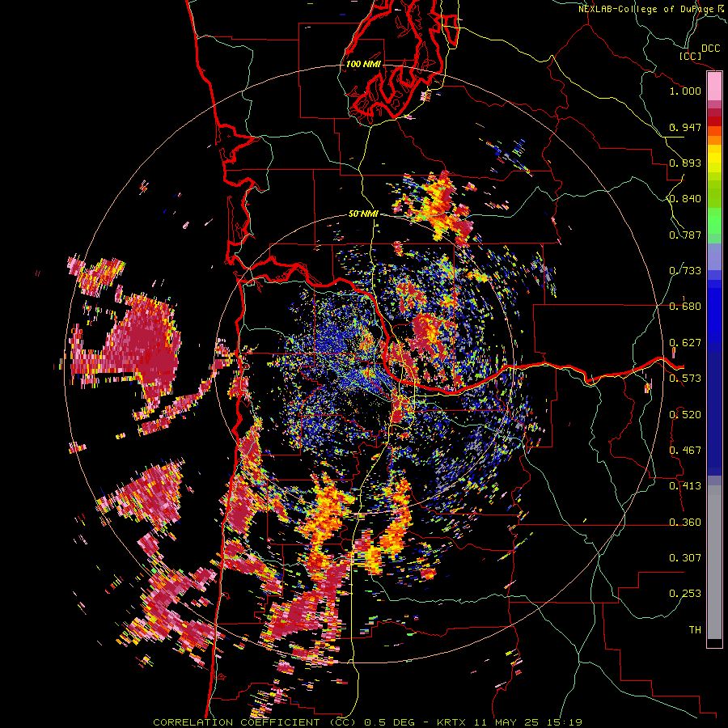The height and width of the screenshot is (728, 728).
Task: Click the 0.467 scale value
Action: tap(685, 451)
